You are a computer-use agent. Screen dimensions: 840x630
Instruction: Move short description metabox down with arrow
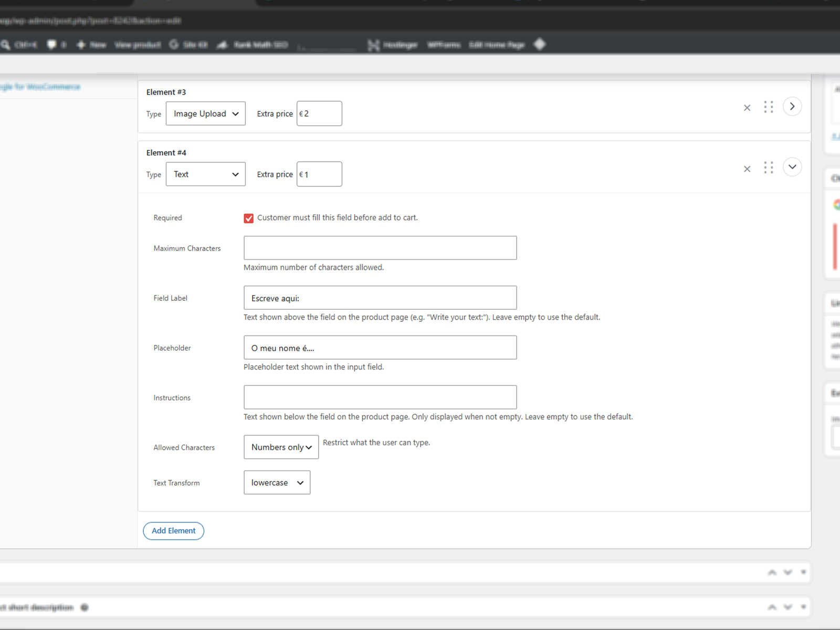coord(787,607)
